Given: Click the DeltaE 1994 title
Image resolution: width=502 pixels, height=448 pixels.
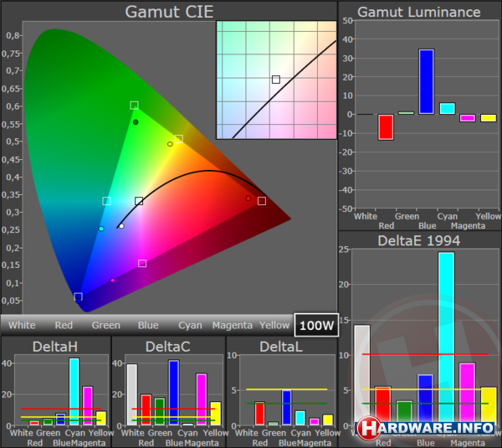Looking at the screenshot, I should [419, 240].
